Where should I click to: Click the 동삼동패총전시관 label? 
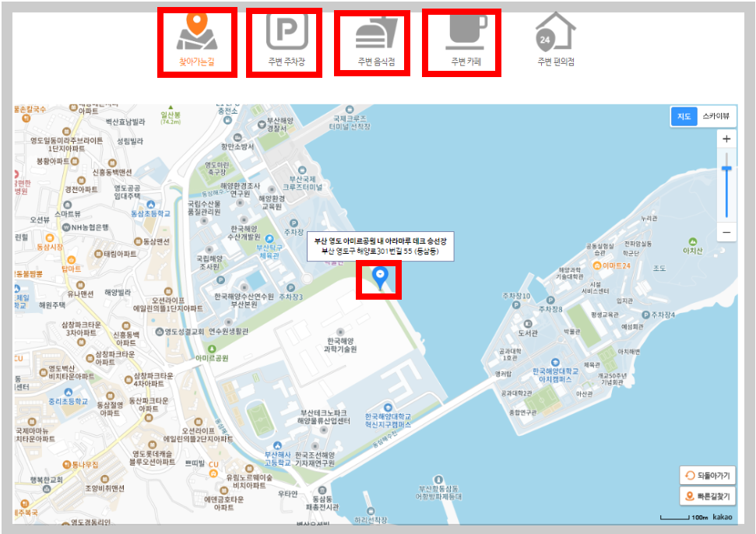pos(322,503)
